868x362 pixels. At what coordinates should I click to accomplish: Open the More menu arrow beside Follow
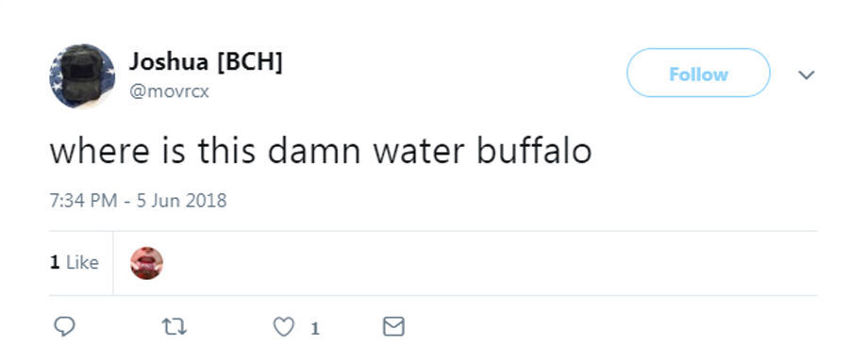pyautogui.click(x=807, y=74)
